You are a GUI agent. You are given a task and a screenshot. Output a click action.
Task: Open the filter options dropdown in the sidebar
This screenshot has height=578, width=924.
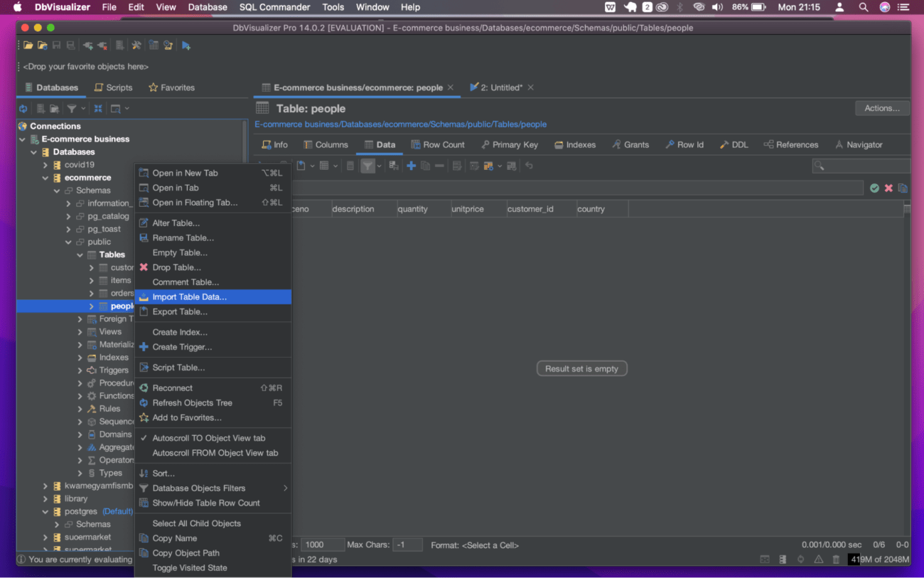[83, 108]
